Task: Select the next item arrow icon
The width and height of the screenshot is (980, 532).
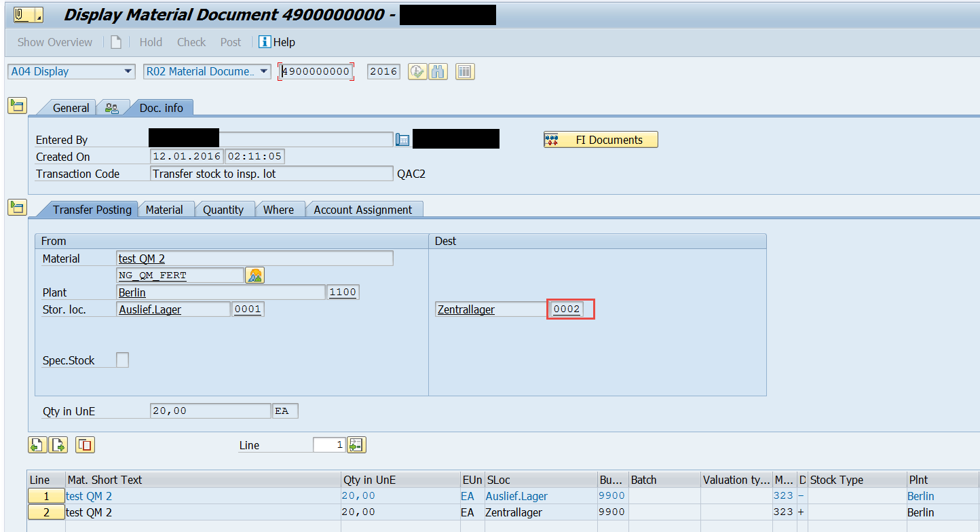Action: tap(58, 444)
